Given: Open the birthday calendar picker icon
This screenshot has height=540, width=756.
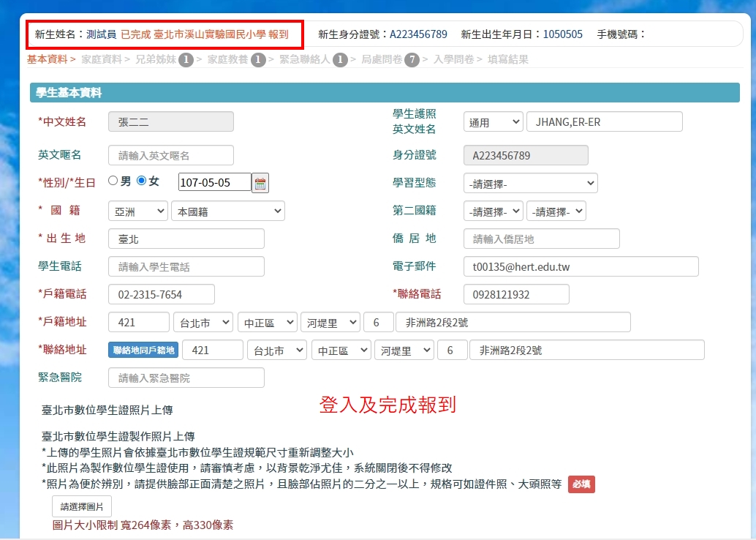Looking at the screenshot, I should [x=260, y=183].
